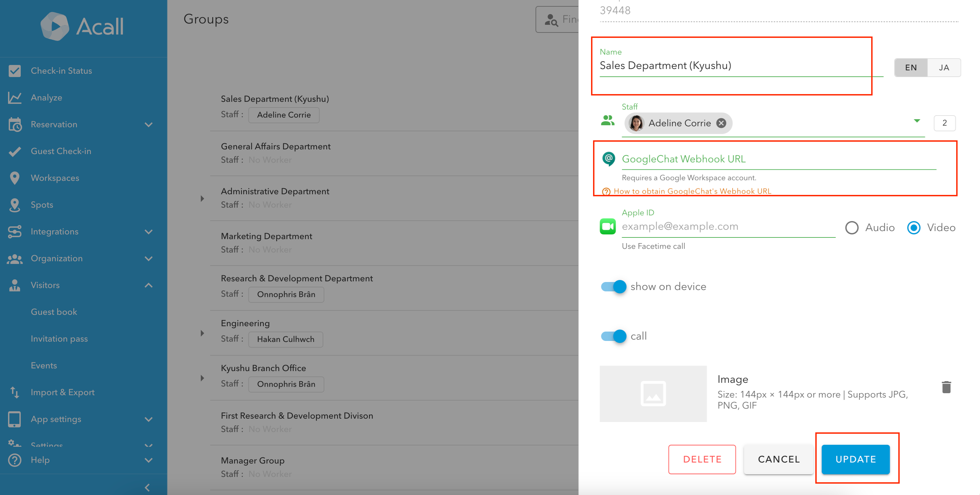
Task: Remove Adeline Corrie staff chip
Action: pyautogui.click(x=721, y=123)
